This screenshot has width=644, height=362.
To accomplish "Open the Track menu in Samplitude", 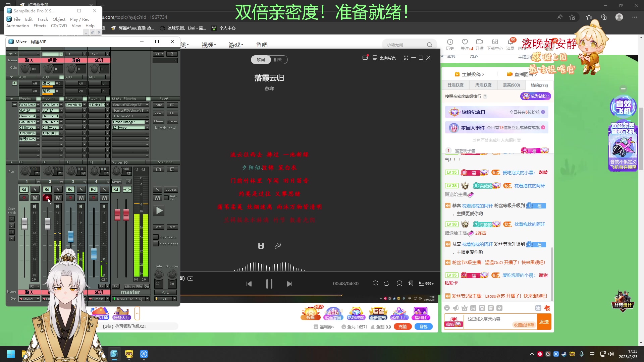I will (43, 19).
